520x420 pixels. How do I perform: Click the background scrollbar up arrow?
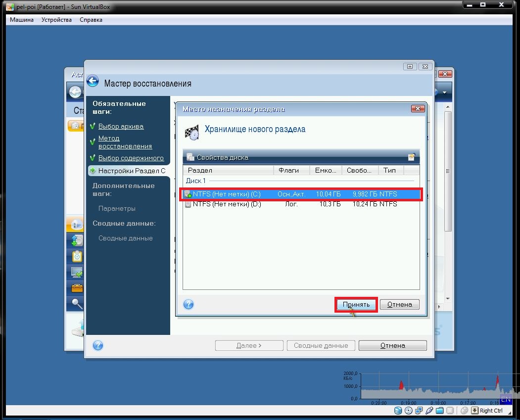point(448,107)
